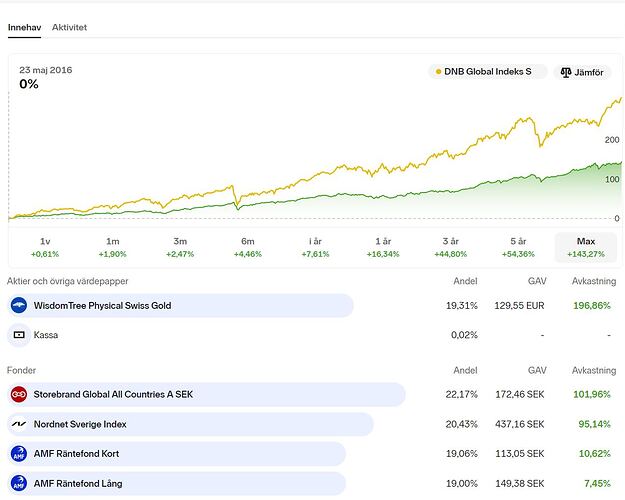The height and width of the screenshot is (500, 625).
Task: Click the 10,62% return for AMF Kort
Action: click(x=595, y=454)
